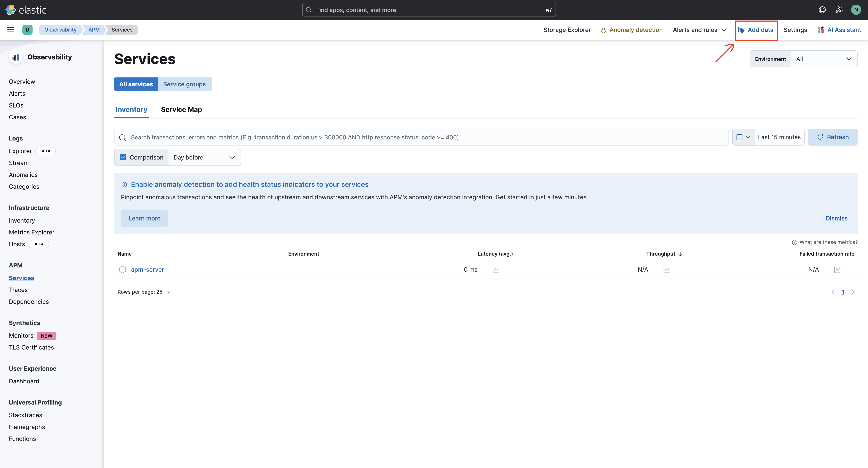This screenshot has height=468, width=868.
Task: Select the Inventory tab
Action: point(131,110)
